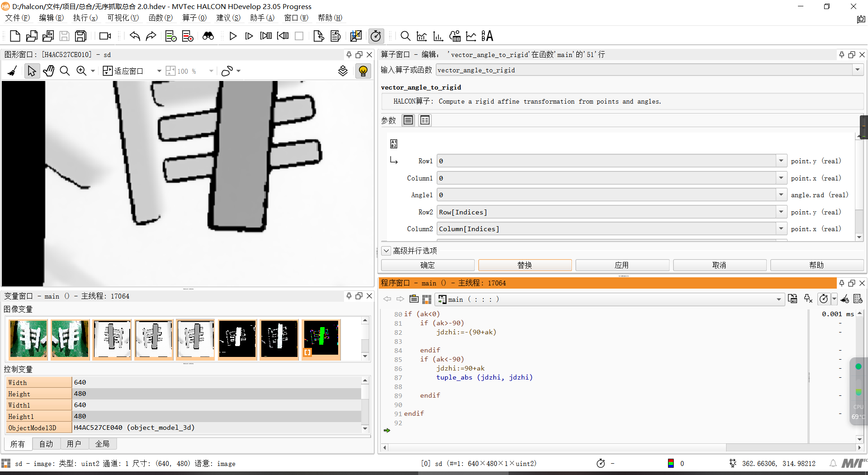Screen dimensions: 868x475
Task: Open the OCR training file browser icon
Action: pyautogui.click(x=487, y=36)
